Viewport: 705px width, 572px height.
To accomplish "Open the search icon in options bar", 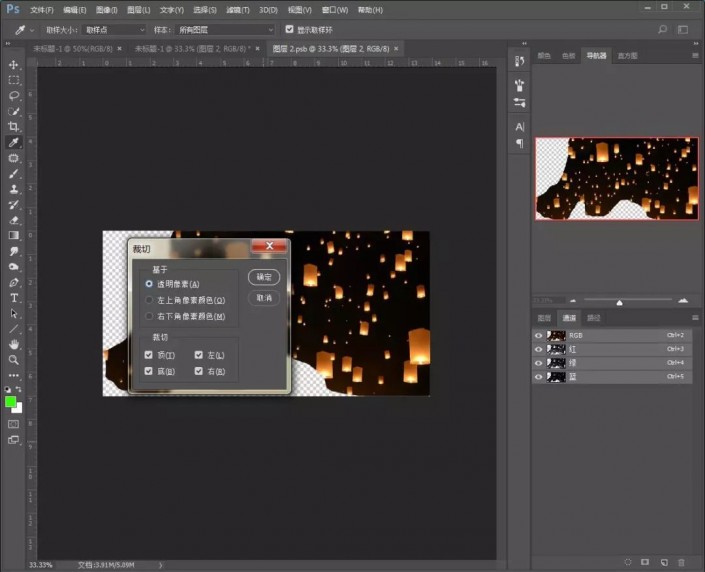I will pos(662,30).
